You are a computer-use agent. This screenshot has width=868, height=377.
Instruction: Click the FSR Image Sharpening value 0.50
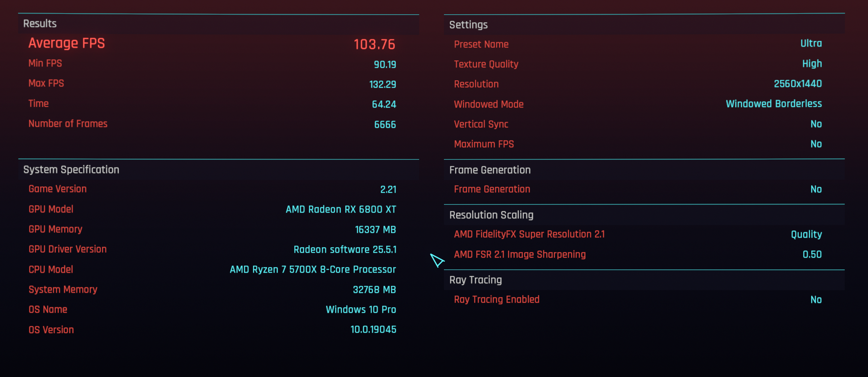pos(812,254)
